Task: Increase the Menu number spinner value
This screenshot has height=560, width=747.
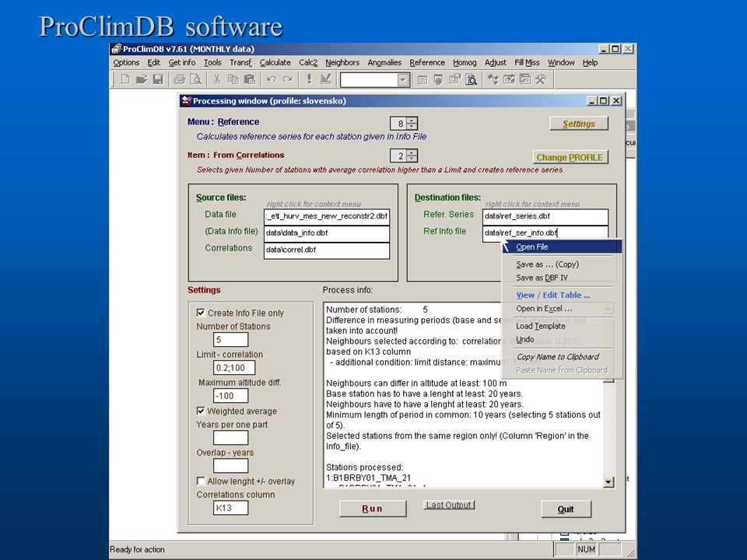Action: [x=412, y=121]
